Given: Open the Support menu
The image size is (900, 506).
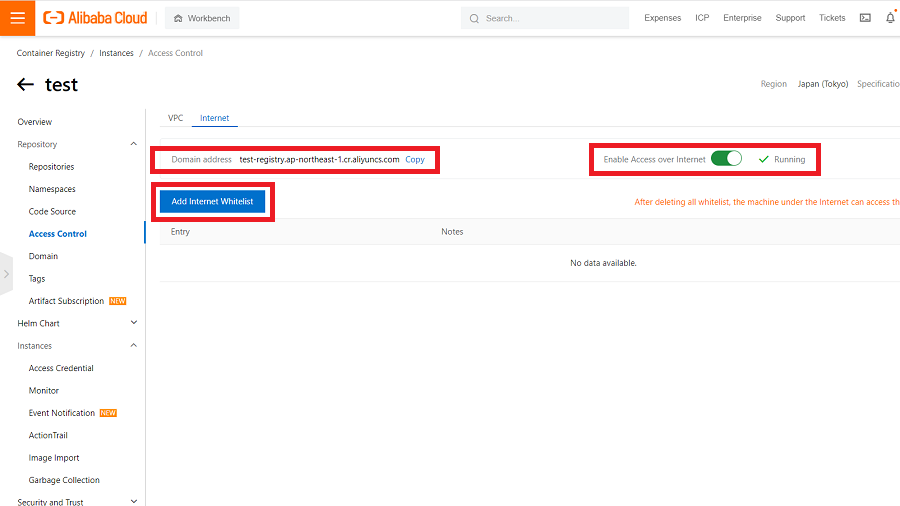Looking at the screenshot, I should tap(790, 18).
